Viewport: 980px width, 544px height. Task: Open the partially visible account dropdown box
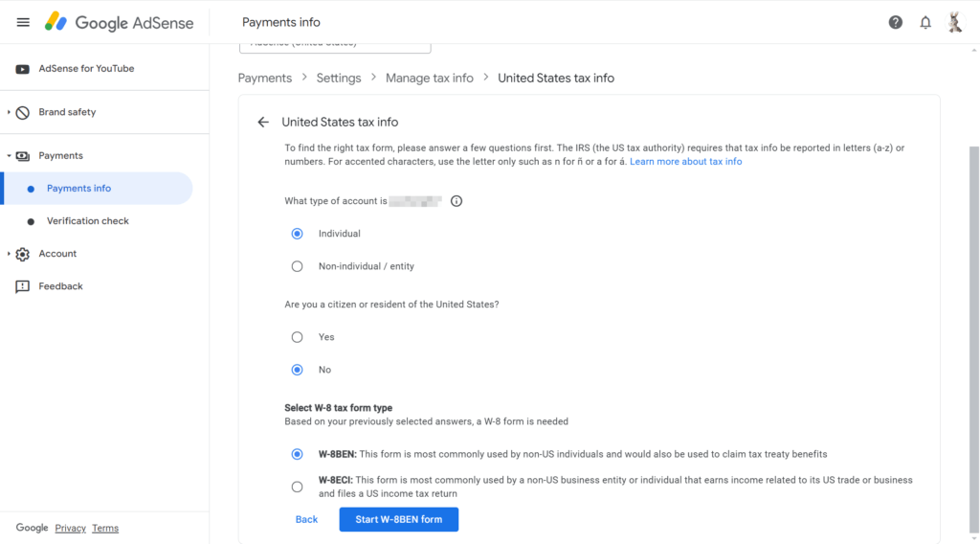[x=335, y=48]
